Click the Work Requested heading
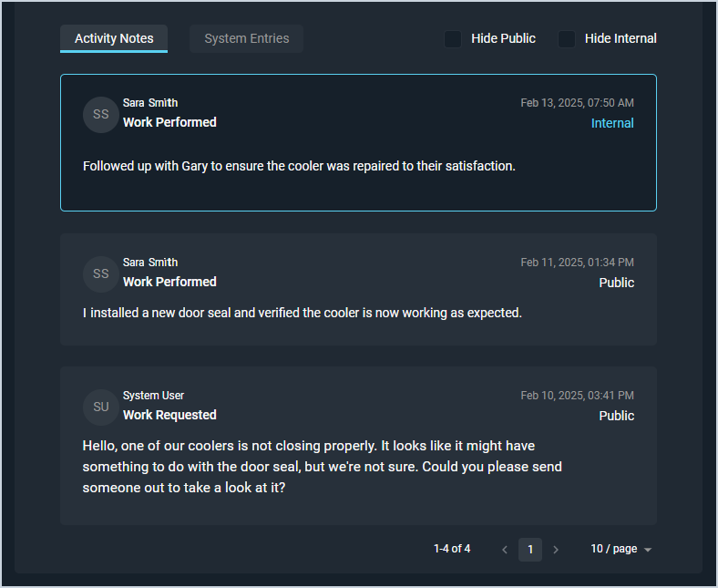 169,415
